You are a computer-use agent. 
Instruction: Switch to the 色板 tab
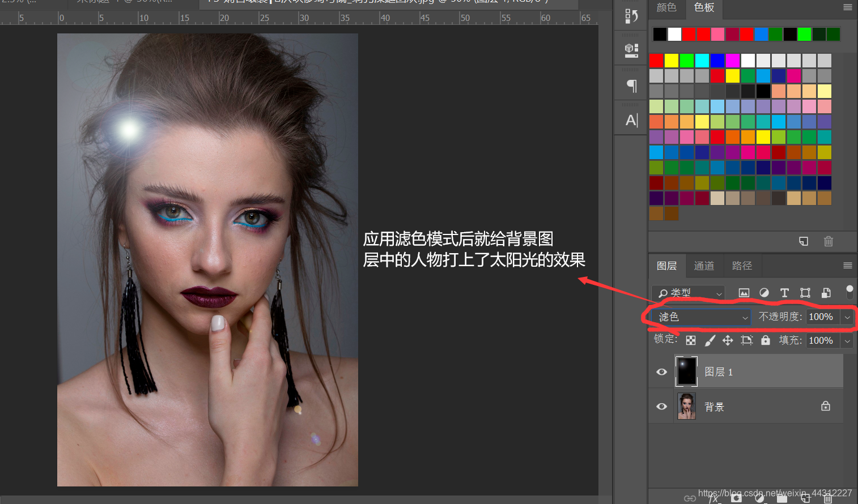point(704,7)
